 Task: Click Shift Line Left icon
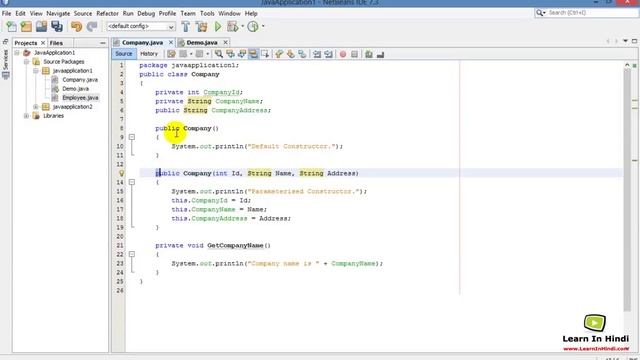317,54
